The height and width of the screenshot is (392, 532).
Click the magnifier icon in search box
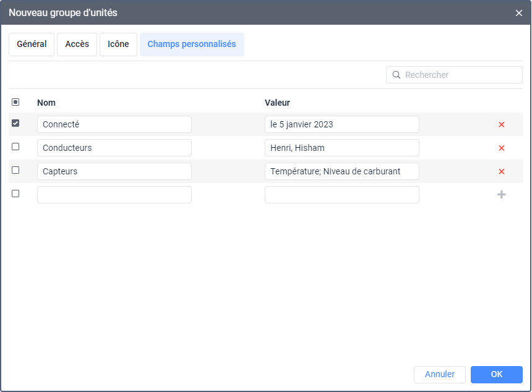pos(397,75)
